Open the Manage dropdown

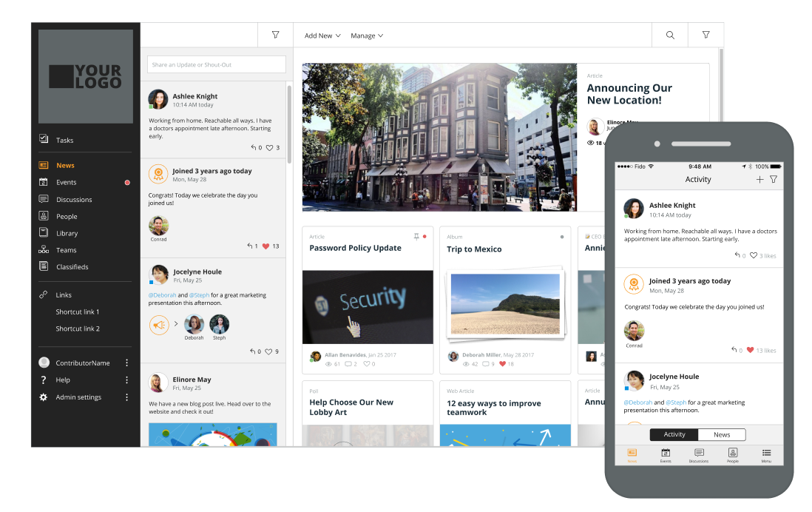point(367,35)
